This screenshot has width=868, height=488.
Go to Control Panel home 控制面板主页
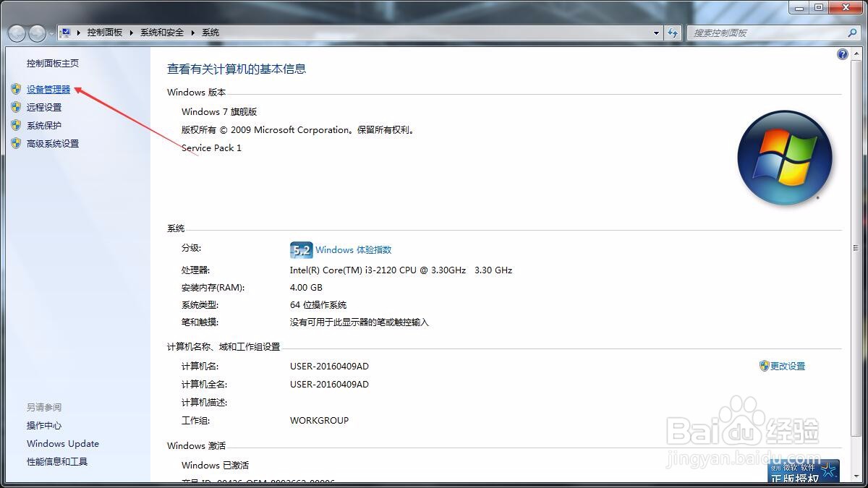53,64
